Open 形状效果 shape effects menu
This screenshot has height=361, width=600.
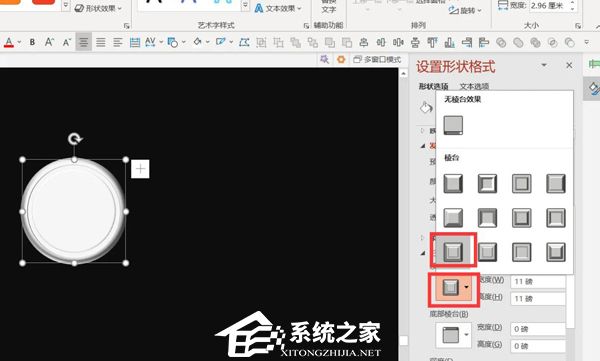coord(98,8)
